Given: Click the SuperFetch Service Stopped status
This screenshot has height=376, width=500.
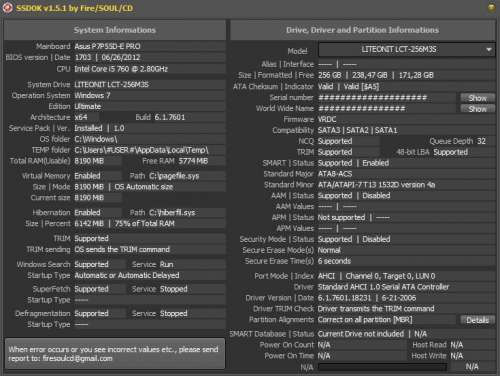Looking at the screenshot, I should (173, 289).
